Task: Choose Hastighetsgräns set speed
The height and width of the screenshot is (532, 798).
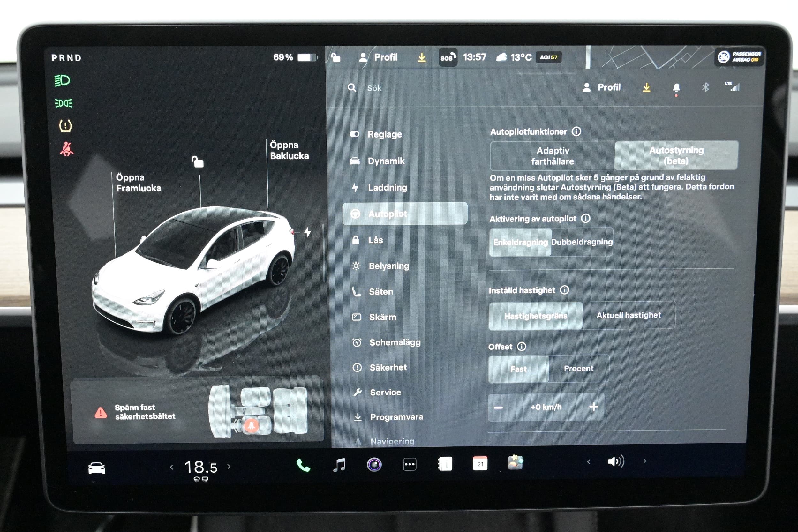Action: click(536, 316)
